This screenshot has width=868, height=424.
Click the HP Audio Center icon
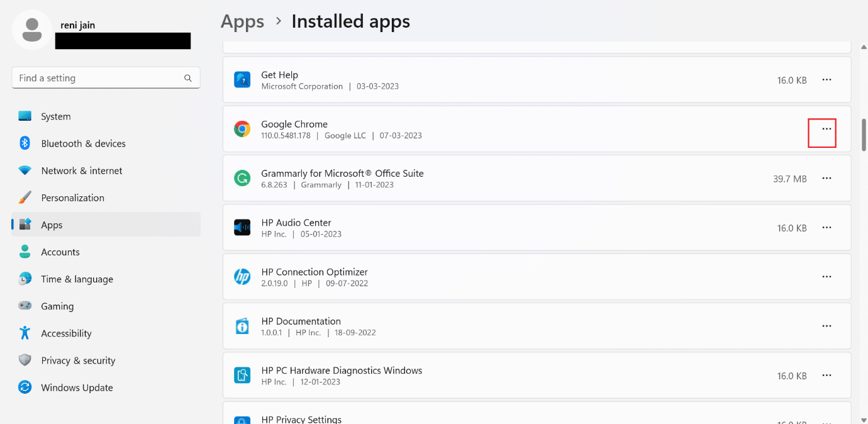click(242, 228)
